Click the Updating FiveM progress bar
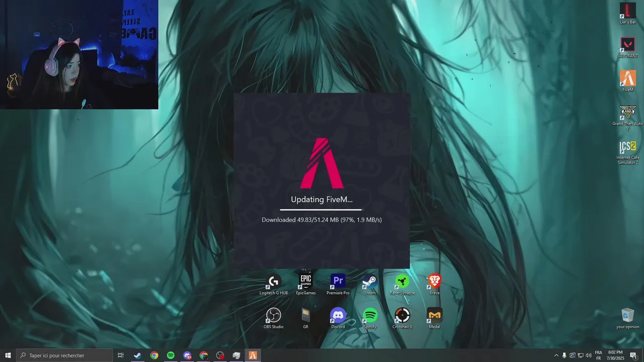644x362 pixels. coord(320,210)
